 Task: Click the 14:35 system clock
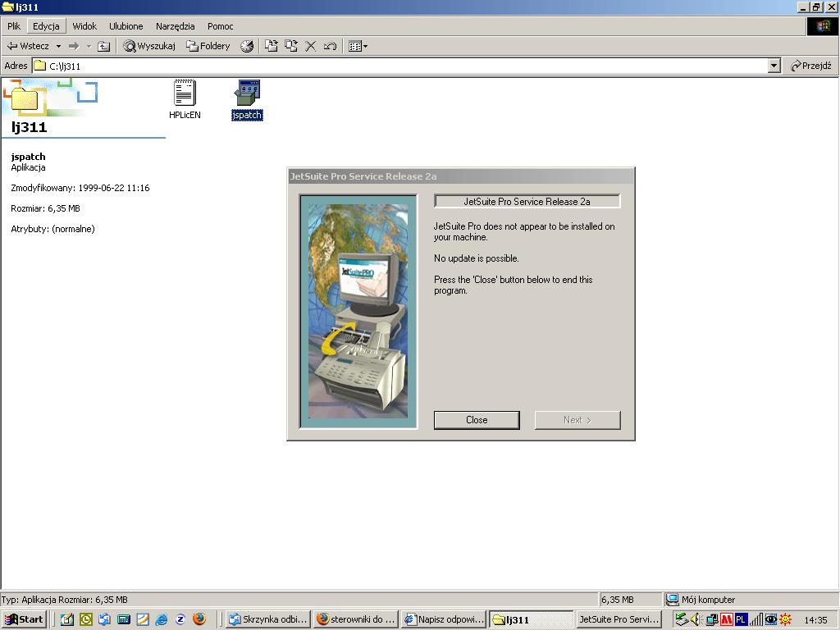(815, 620)
